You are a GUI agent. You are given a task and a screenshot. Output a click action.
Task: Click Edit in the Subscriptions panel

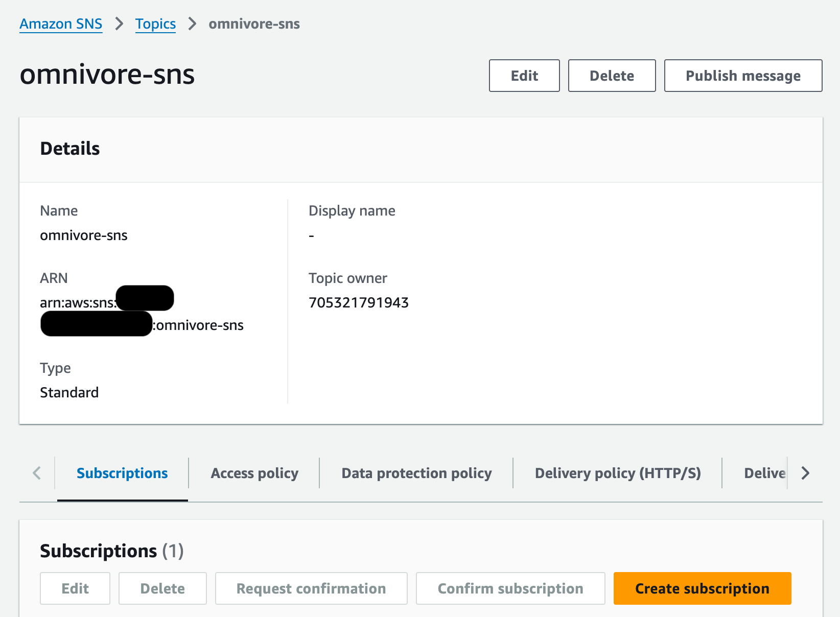click(75, 588)
